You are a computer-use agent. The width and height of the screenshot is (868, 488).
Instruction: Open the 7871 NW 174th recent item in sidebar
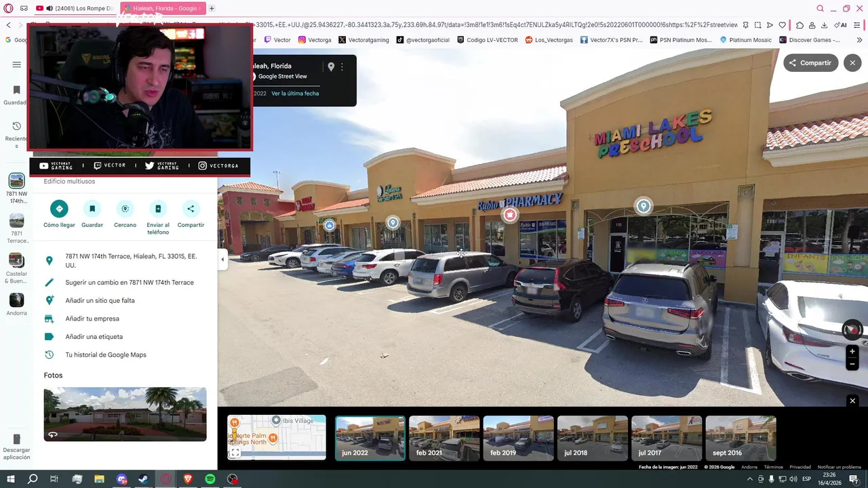pos(16,188)
